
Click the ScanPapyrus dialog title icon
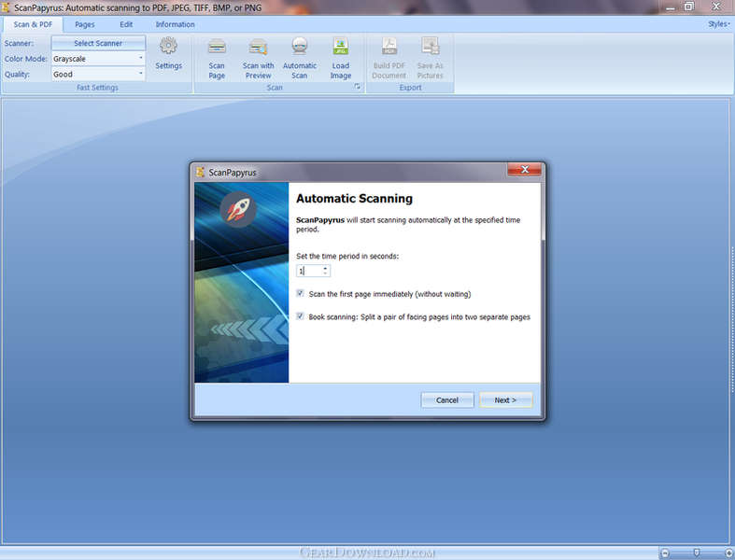tap(200, 172)
